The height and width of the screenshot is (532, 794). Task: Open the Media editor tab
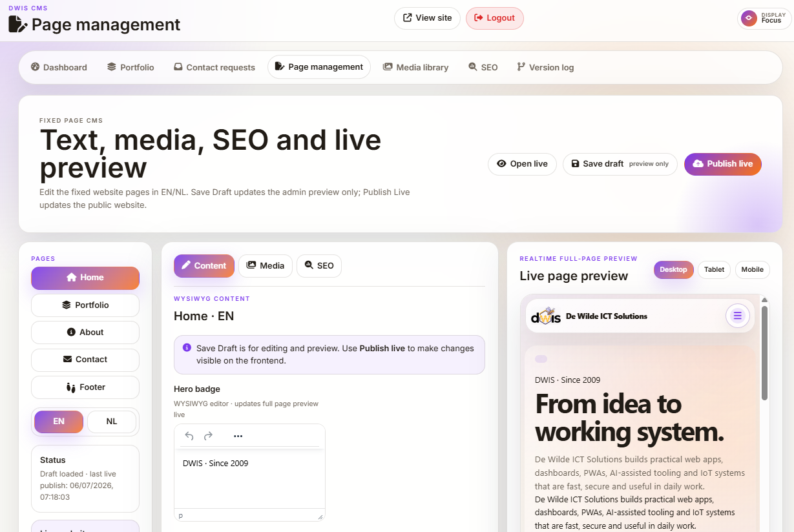coord(266,266)
